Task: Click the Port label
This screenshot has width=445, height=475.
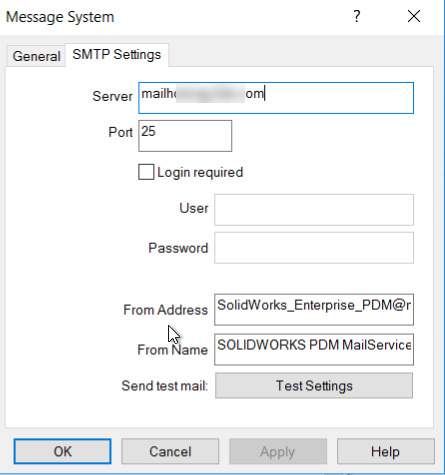Action: 120,132
